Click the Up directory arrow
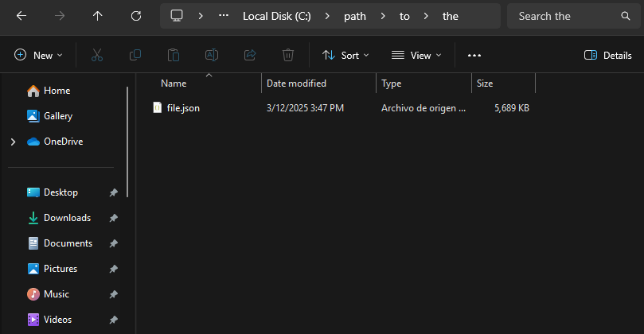 [x=97, y=16]
